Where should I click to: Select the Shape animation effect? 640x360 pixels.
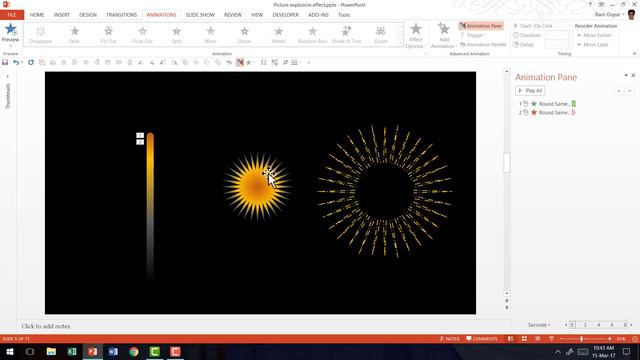[x=244, y=34]
